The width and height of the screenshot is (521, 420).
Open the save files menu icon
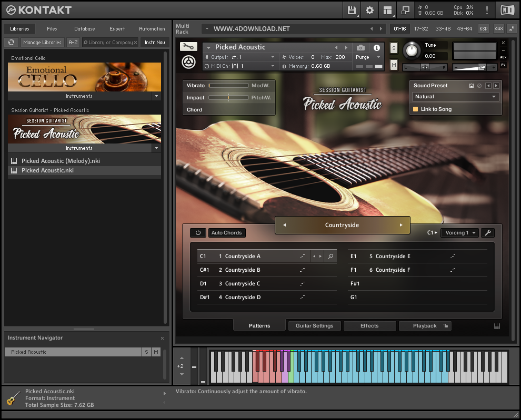coord(352,11)
